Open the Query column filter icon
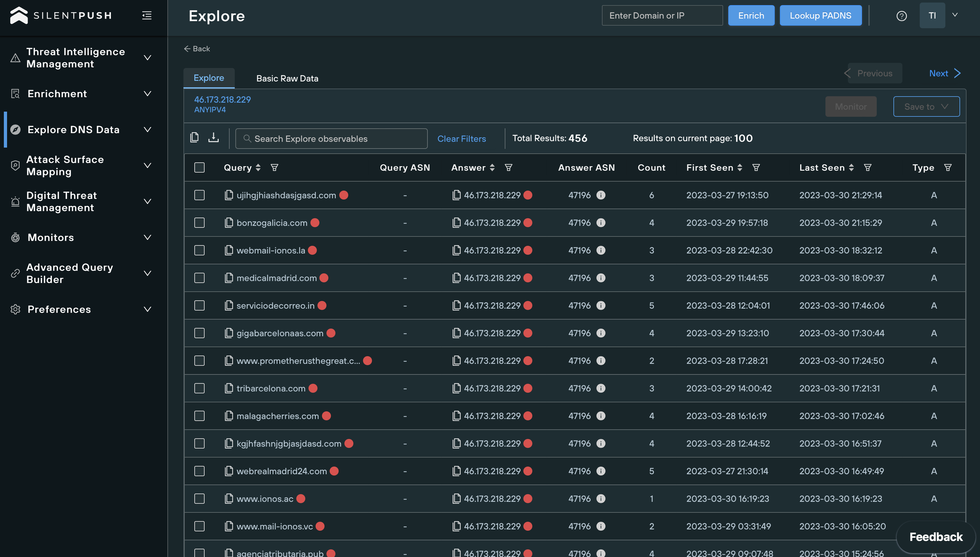This screenshot has height=557, width=980. (275, 167)
